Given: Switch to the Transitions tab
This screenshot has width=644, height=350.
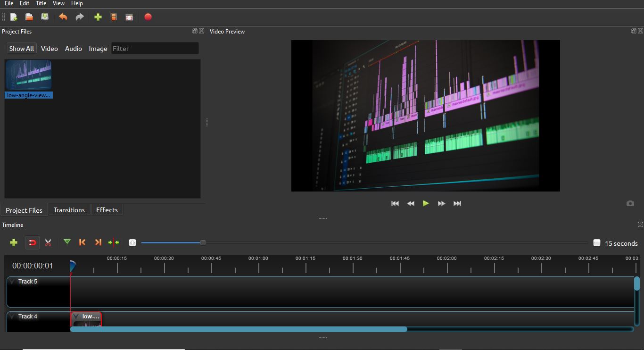Looking at the screenshot, I should pyautogui.click(x=69, y=209).
